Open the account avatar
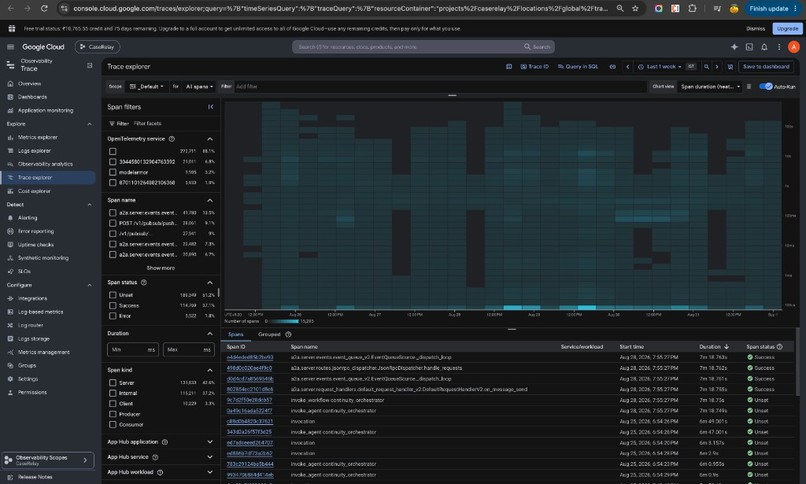This screenshot has width=806, height=484. [x=794, y=47]
